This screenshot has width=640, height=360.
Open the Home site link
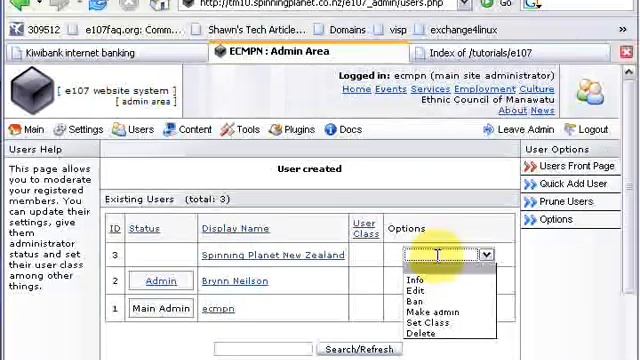[356, 89]
